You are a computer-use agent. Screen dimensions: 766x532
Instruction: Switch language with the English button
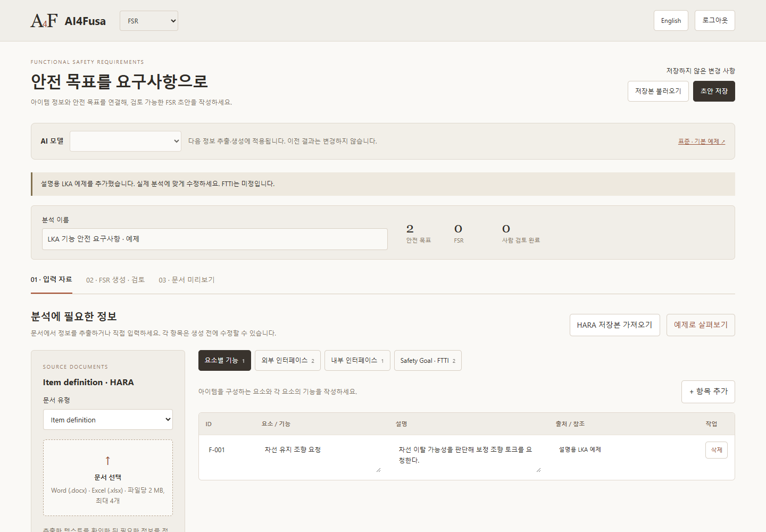[671, 21]
